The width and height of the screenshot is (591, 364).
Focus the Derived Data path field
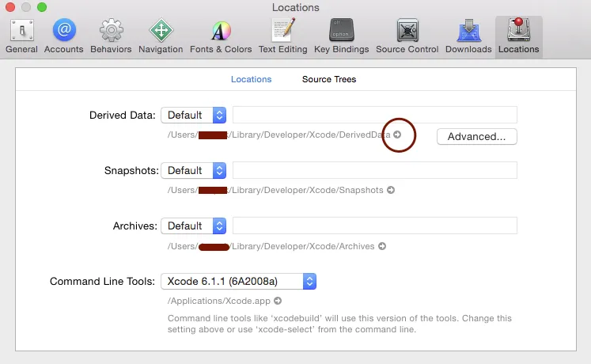375,115
